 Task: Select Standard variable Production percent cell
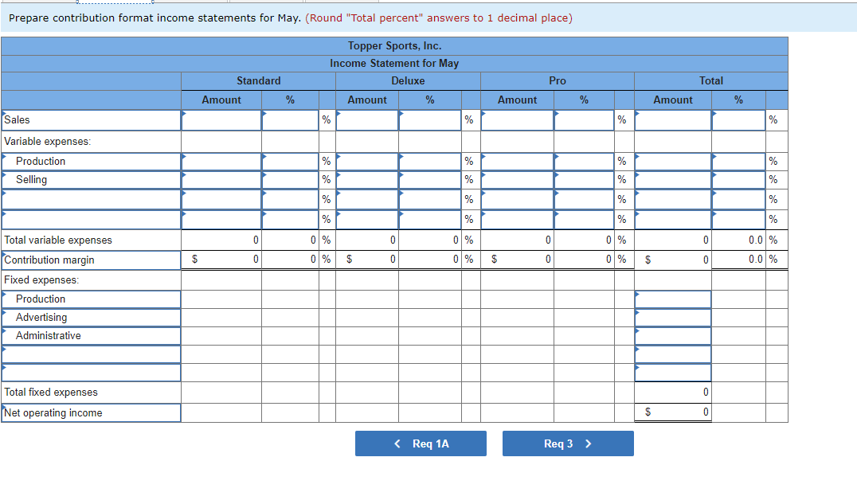290,162
